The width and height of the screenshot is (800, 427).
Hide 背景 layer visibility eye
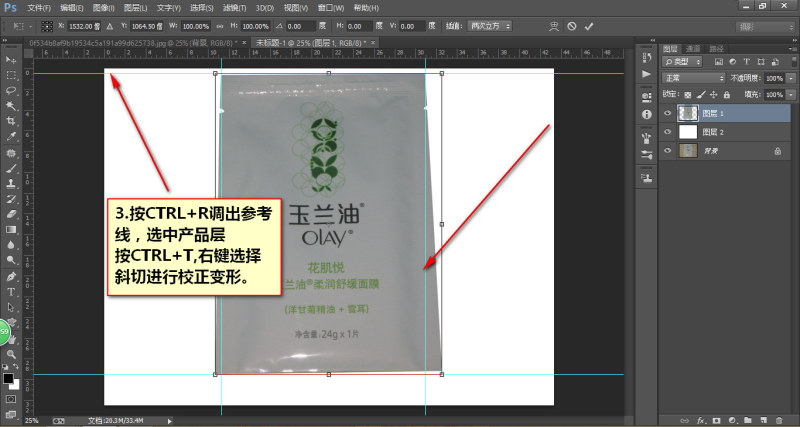click(x=667, y=151)
